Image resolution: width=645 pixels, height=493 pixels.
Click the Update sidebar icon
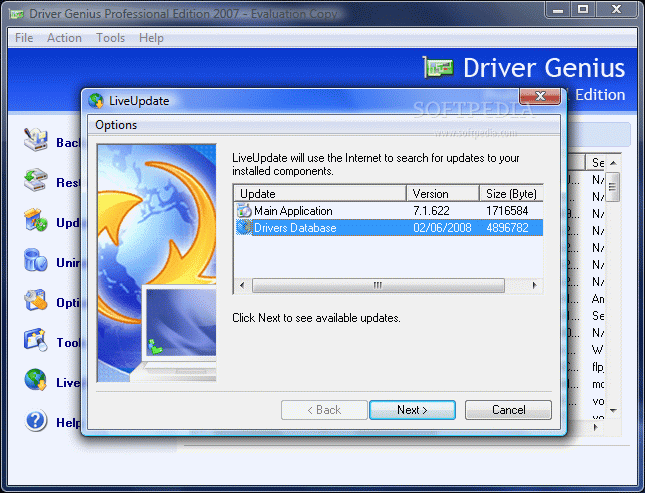[x=35, y=220]
